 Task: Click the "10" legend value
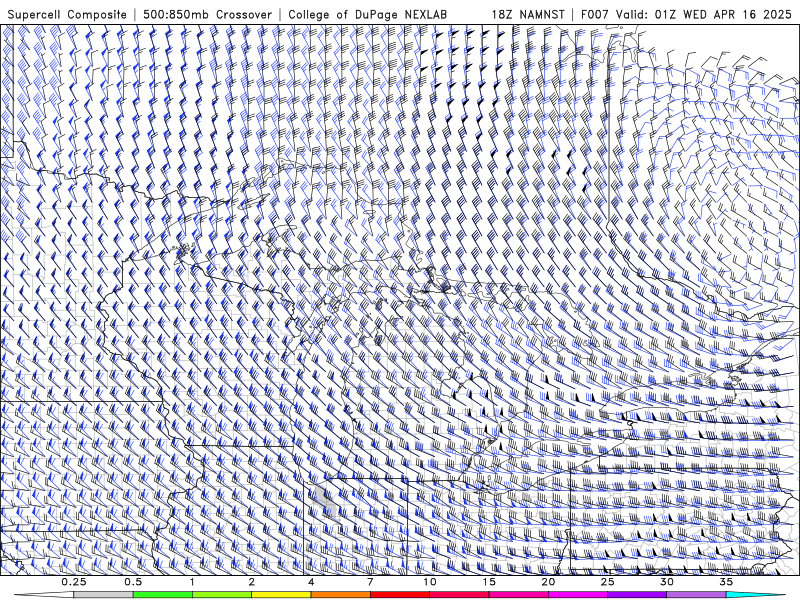point(430,582)
